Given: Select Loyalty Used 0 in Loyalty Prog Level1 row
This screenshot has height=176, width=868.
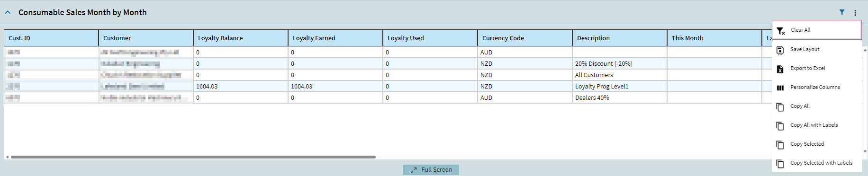Looking at the screenshot, I should (x=430, y=86).
